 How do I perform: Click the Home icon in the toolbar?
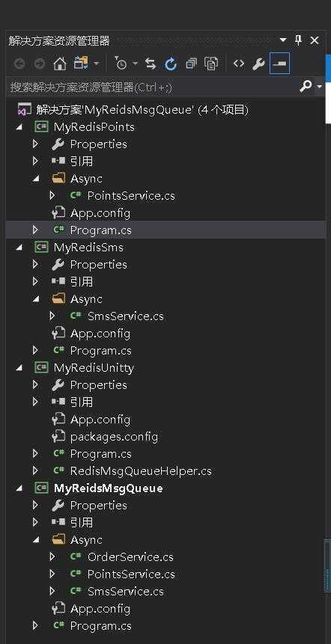(60, 64)
